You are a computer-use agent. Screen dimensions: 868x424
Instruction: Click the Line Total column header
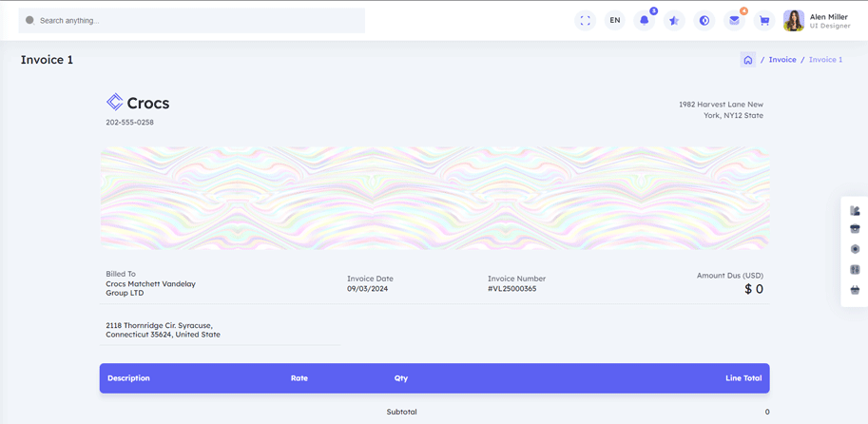coord(743,378)
